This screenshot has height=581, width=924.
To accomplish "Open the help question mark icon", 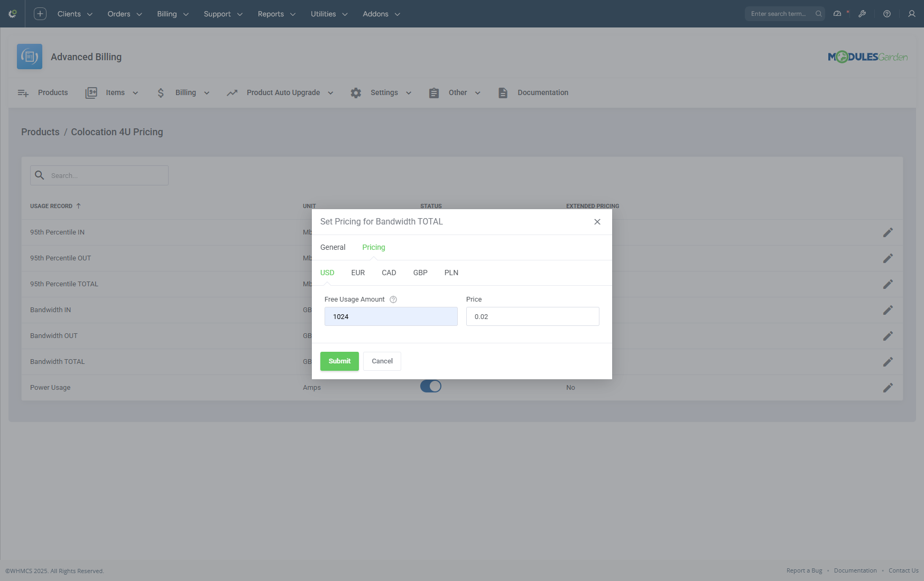I will click(887, 14).
